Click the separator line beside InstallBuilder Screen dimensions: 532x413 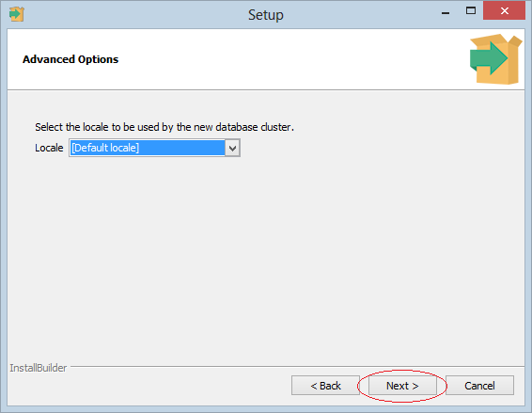click(x=297, y=367)
